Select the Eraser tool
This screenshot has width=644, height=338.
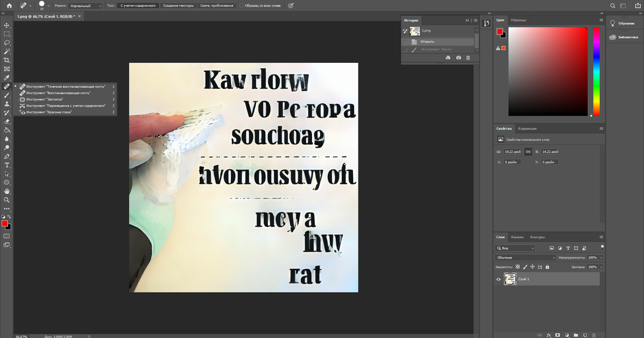(x=7, y=121)
